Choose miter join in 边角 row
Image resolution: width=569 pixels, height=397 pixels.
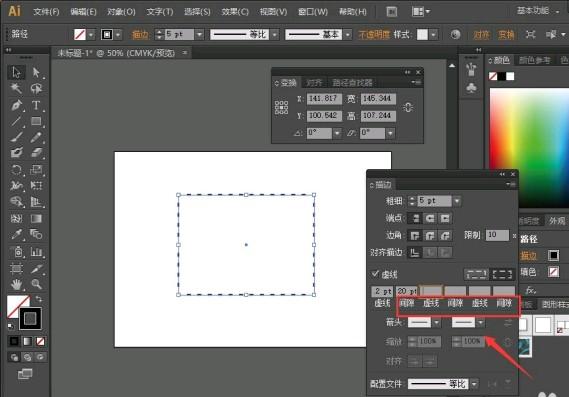tap(415, 236)
